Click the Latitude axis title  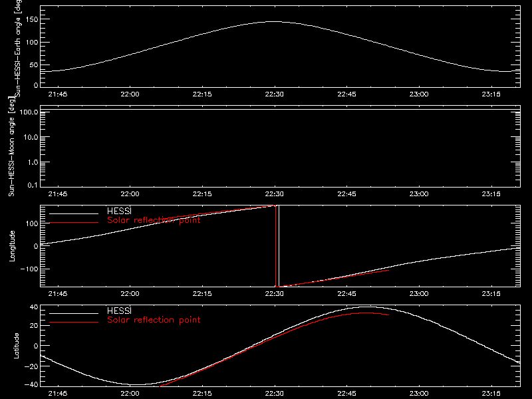16,346
